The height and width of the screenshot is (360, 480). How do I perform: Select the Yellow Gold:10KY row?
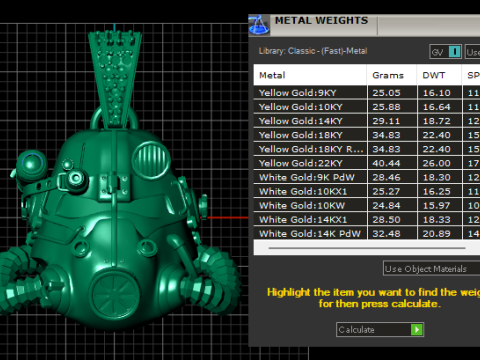click(367, 107)
